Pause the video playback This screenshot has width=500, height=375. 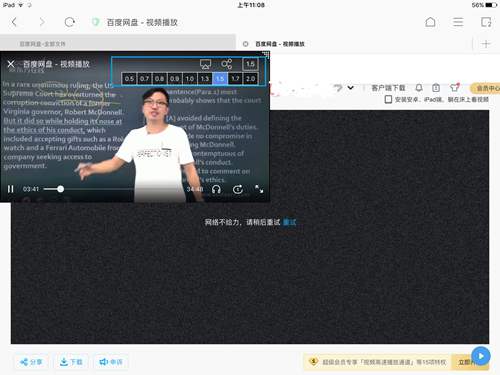click(x=11, y=189)
